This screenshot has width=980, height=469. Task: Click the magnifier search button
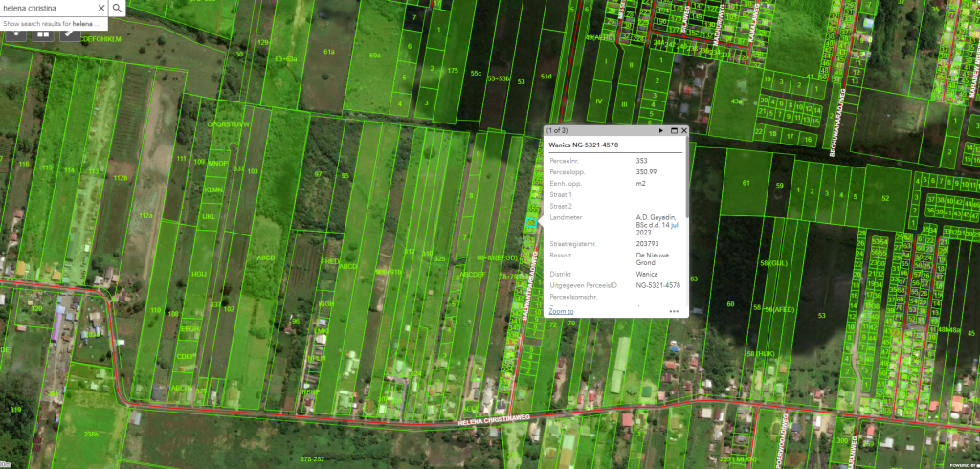[116, 8]
